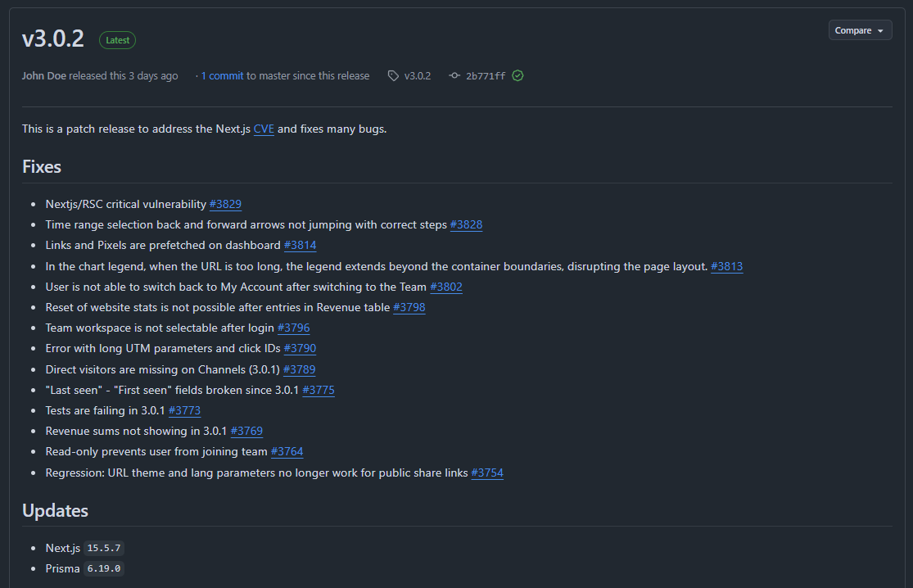Open the "1 commit" link

pyautogui.click(x=223, y=76)
